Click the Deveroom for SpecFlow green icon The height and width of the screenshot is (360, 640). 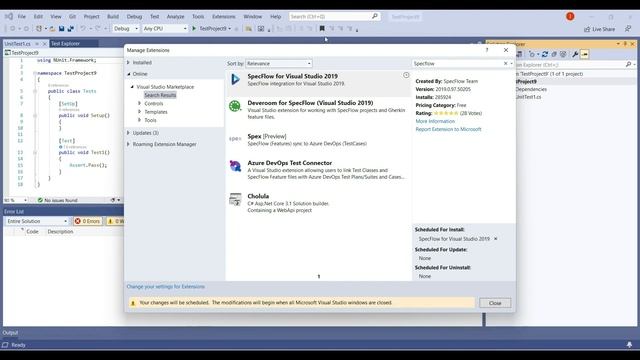[x=235, y=106]
